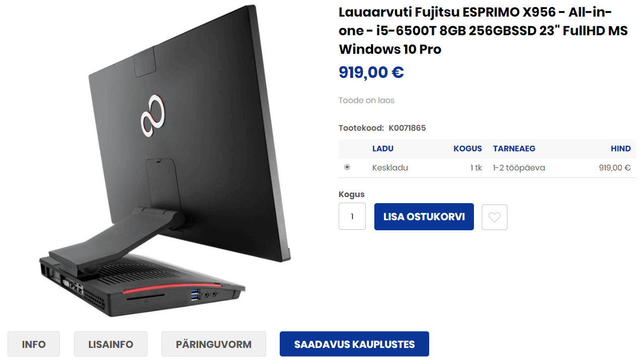The width and height of the screenshot is (644, 362).
Task: Click the product code K0071865
Action: (x=407, y=128)
